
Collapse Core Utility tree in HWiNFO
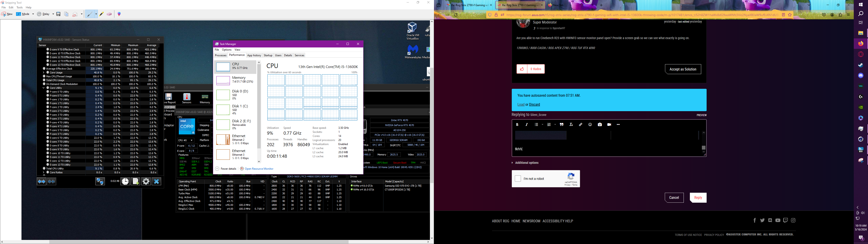pyautogui.click(x=43, y=88)
